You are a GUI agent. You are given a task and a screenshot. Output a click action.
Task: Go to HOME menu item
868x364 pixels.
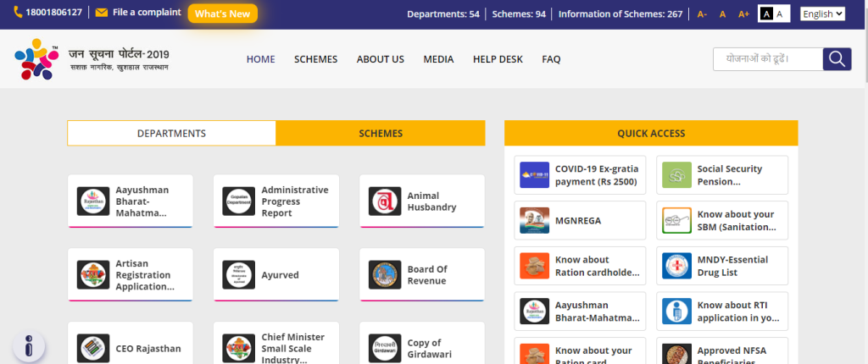click(x=261, y=59)
